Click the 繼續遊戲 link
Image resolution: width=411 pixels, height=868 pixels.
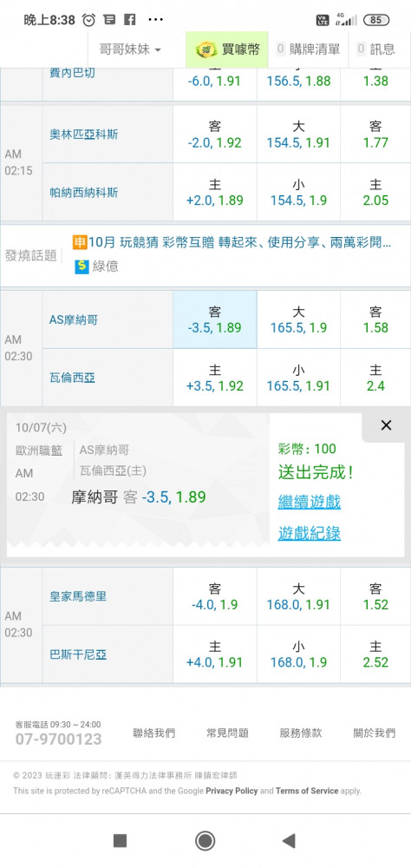(x=310, y=502)
